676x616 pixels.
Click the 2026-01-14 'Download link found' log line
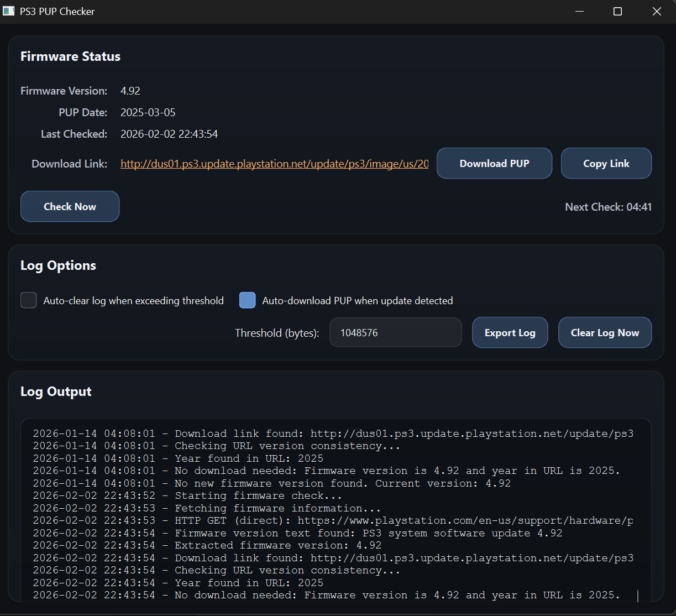point(333,434)
